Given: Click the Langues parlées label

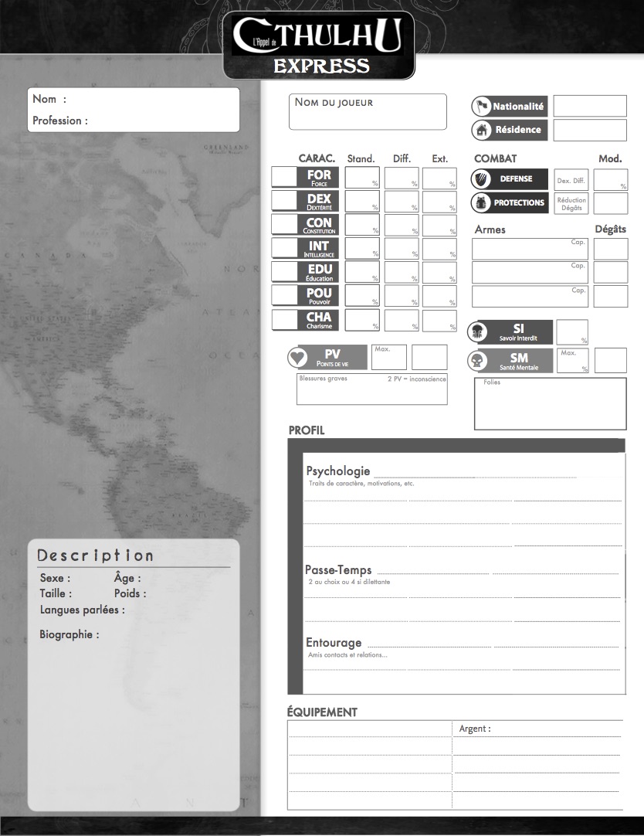Looking at the screenshot, I should [82, 610].
